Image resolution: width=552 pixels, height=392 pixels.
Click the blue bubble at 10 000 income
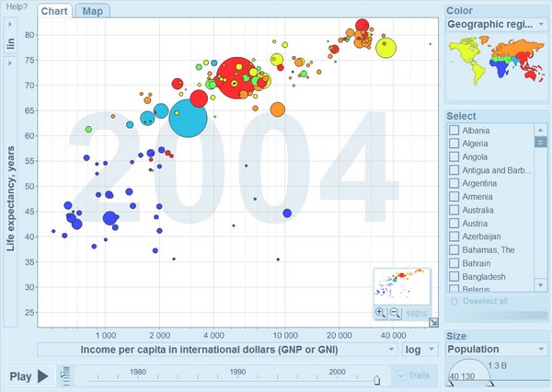(287, 213)
